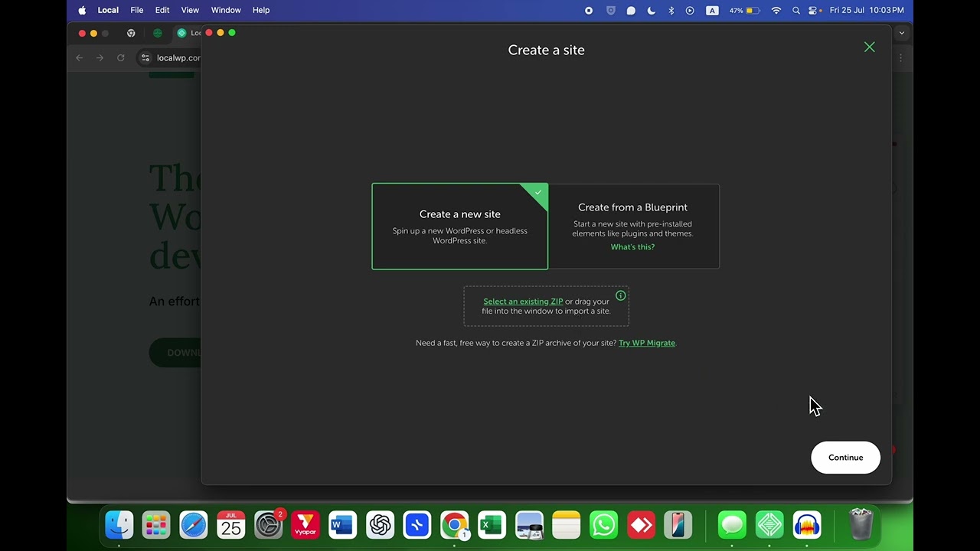Open the Edit menu

[162, 10]
